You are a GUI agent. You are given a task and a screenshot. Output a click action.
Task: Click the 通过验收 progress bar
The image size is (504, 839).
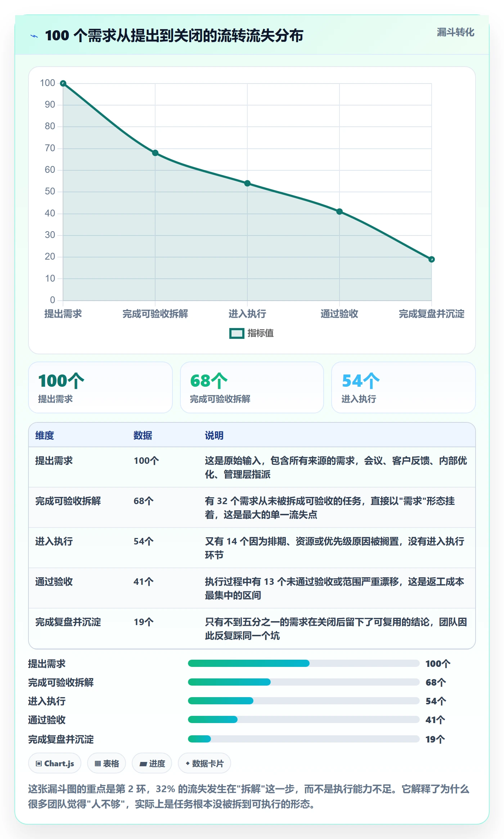tap(304, 719)
